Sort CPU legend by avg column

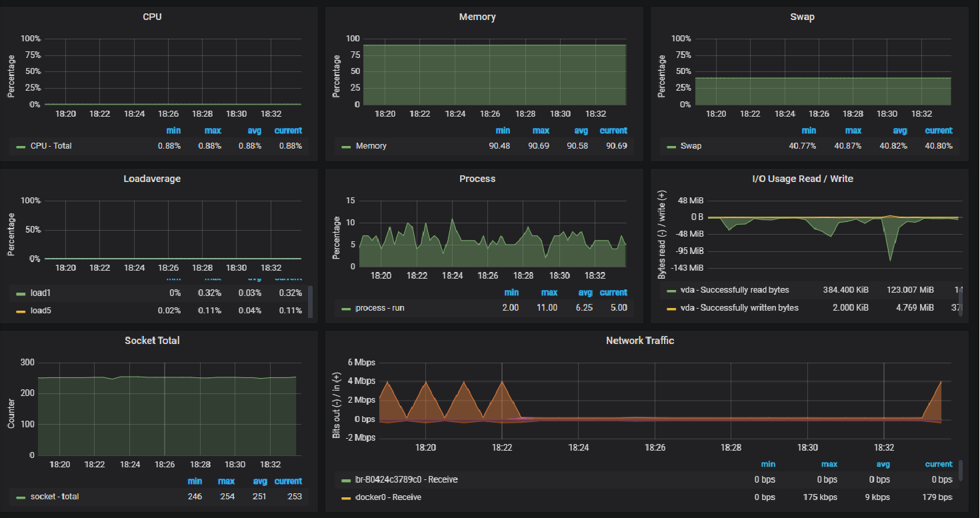point(254,131)
